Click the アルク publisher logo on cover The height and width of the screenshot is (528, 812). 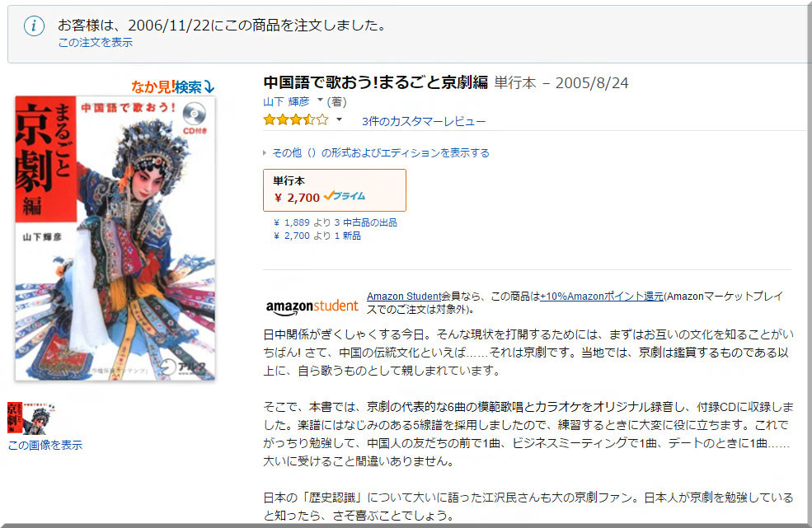(182, 367)
